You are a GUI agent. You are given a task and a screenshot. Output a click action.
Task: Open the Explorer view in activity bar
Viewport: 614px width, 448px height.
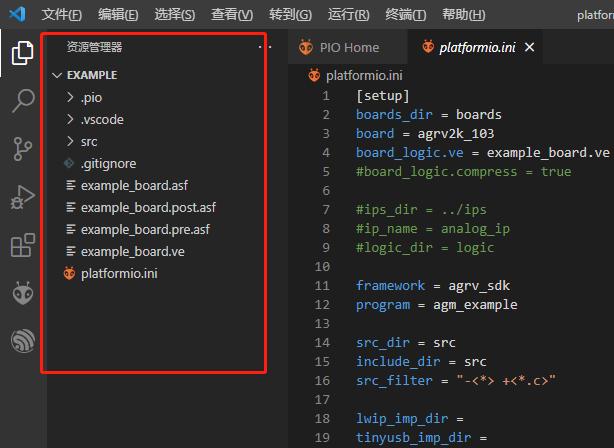coord(22,53)
